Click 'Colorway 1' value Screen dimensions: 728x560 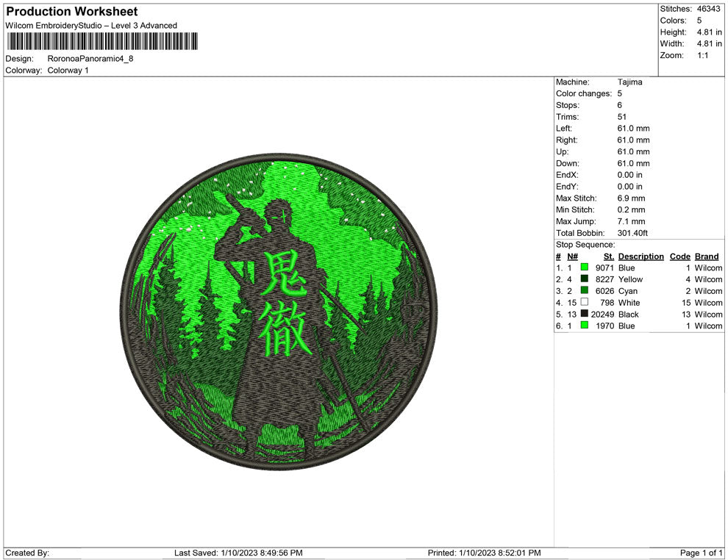click(68, 71)
